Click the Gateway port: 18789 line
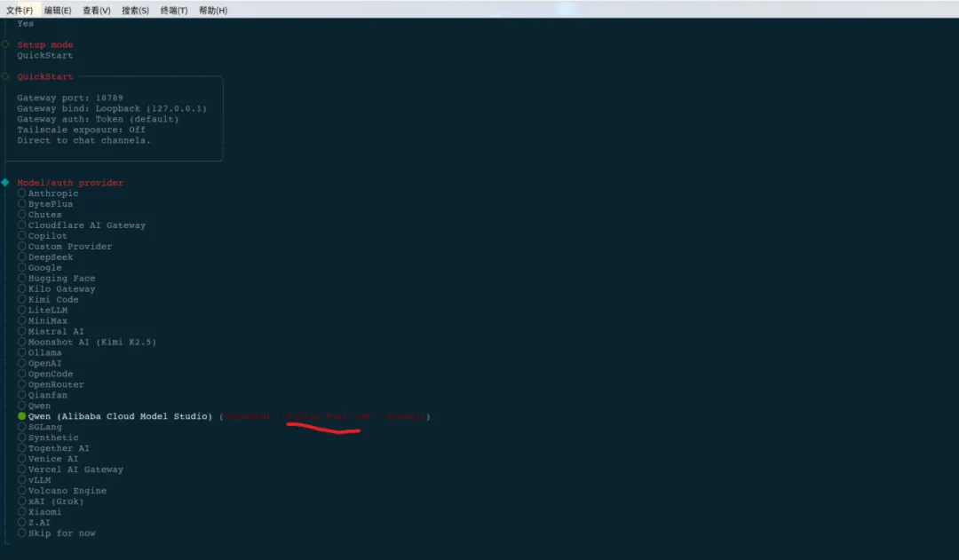The image size is (959, 560). (x=70, y=98)
